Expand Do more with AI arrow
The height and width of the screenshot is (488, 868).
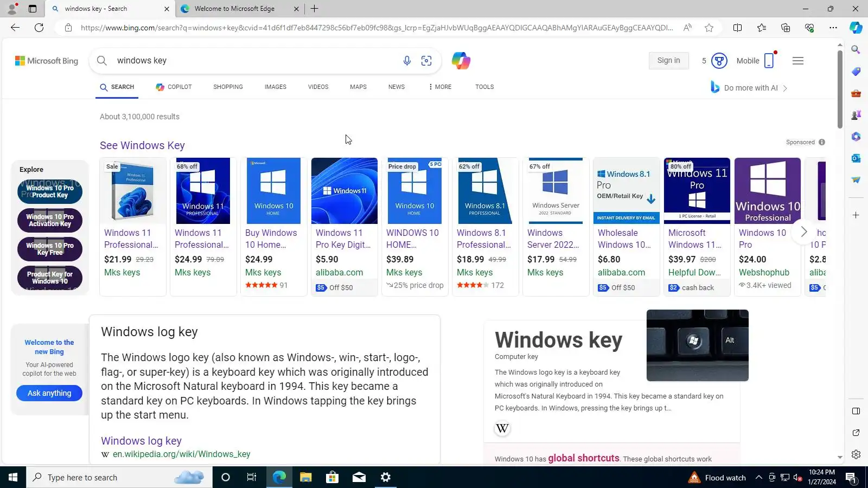[x=785, y=88]
